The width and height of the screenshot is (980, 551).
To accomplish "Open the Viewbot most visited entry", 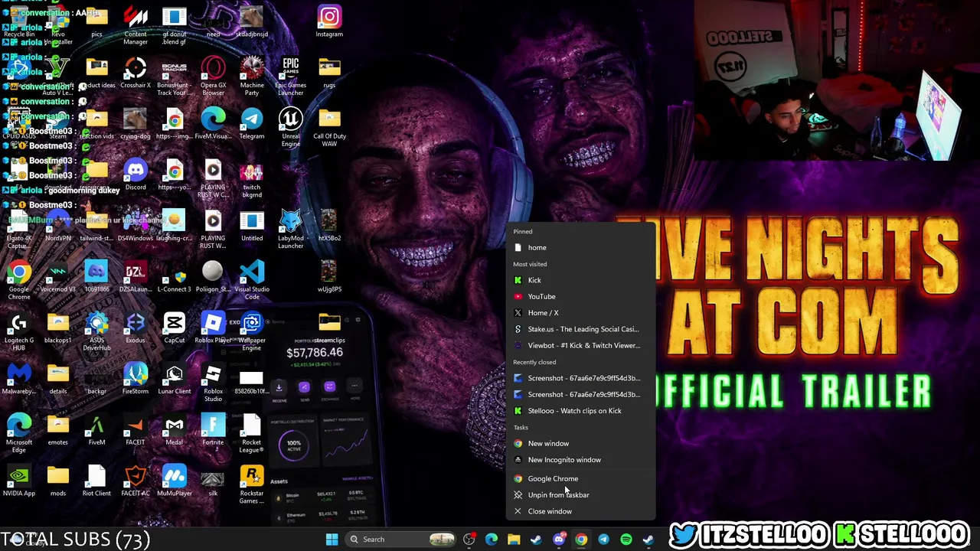I will tap(582, 346).
